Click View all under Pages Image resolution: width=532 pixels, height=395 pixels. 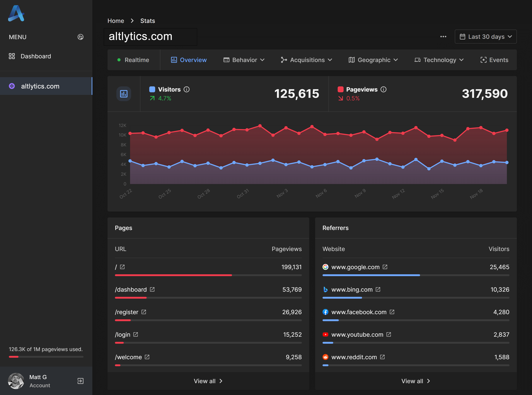pos(208,381)
